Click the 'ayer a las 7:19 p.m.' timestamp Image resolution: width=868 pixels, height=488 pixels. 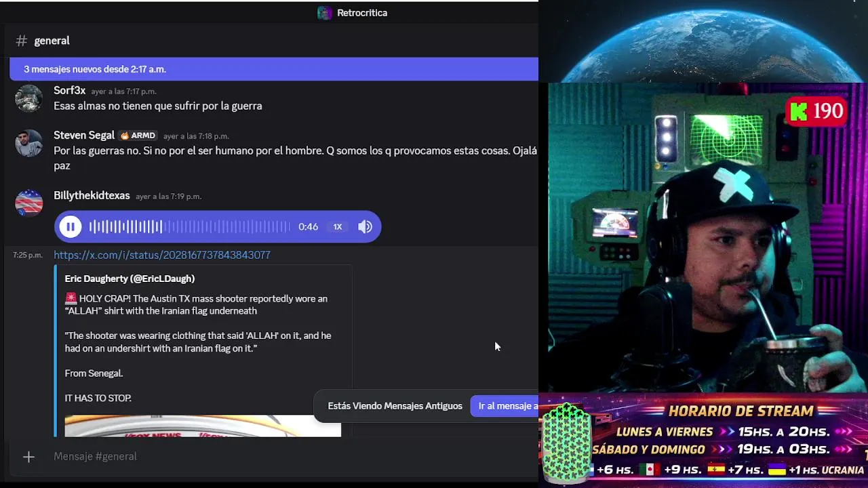click(x=168, y=197)
